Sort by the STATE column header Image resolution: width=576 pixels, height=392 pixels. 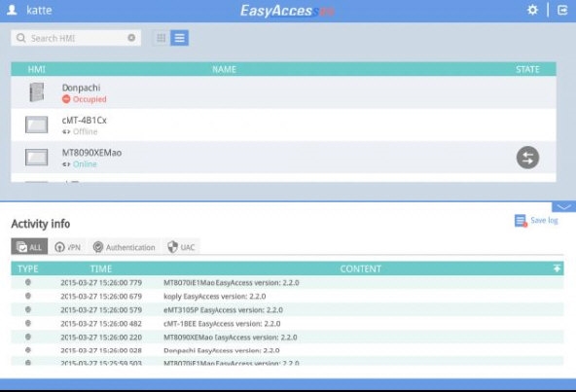[x=527, y=69]
